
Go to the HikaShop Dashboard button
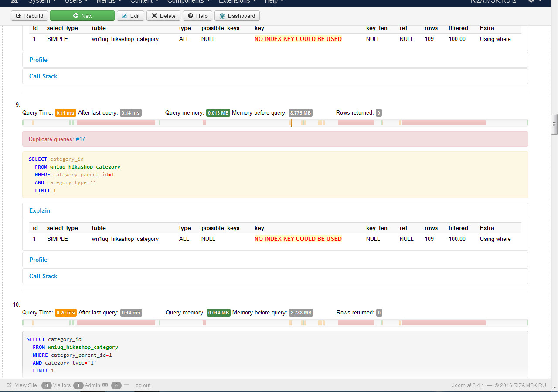pyautogui.click(x=237, y=16)
